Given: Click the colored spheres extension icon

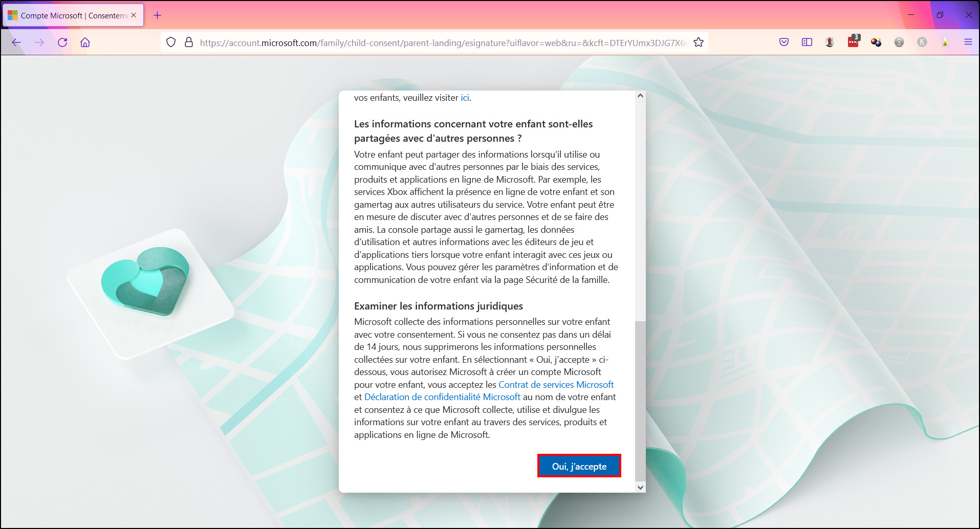Looking at the screenshot, I should pos(876,42).
